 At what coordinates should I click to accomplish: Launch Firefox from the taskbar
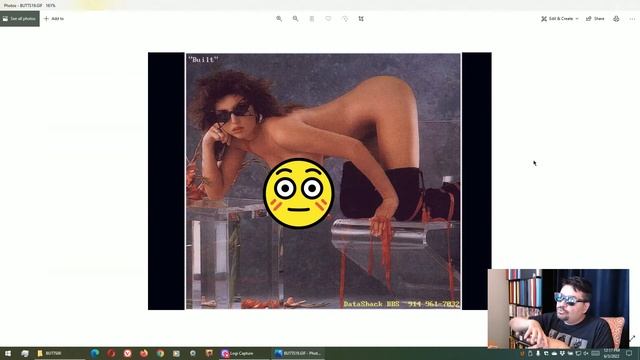[144, 353]
